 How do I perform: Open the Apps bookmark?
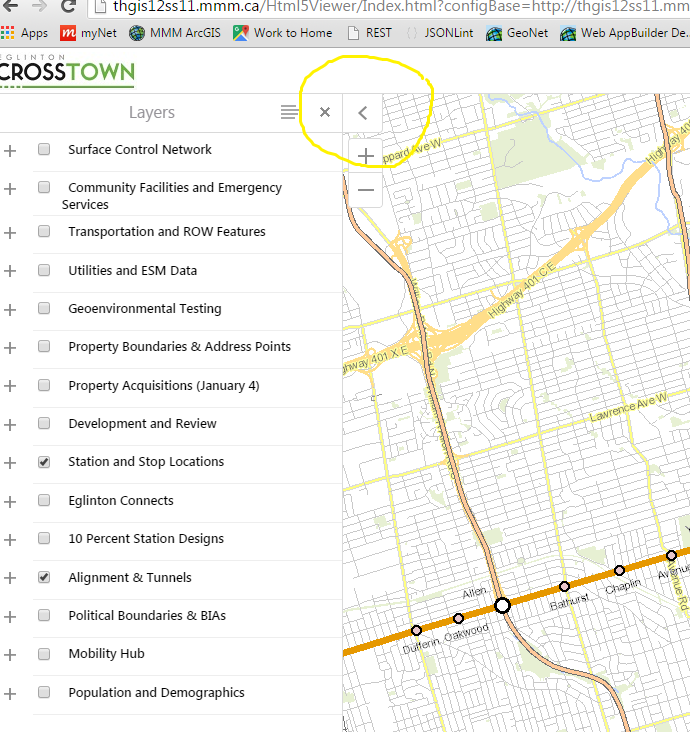(24, 33)
